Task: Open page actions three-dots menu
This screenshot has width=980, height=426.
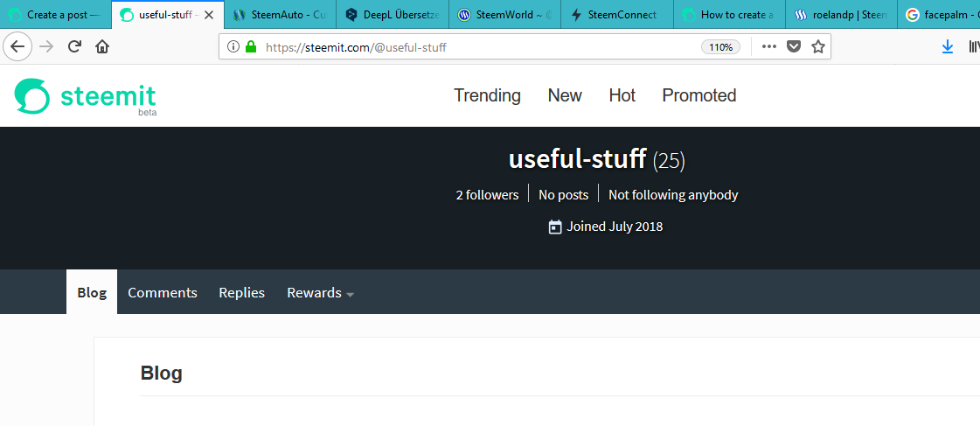Action: [768, 46]
